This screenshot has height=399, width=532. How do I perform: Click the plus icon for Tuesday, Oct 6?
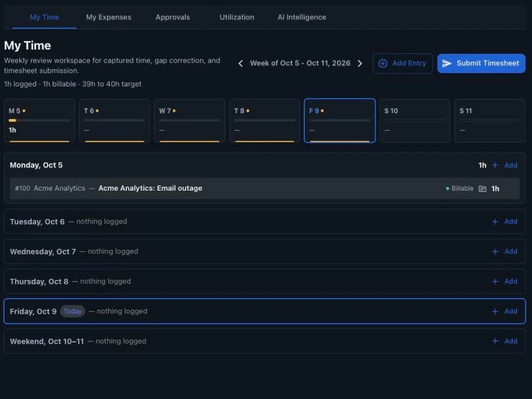tap(495, 222)
